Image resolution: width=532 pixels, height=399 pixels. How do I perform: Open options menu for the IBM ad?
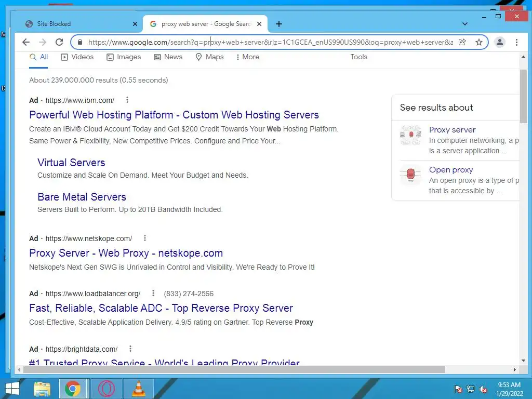click(127, 100)
